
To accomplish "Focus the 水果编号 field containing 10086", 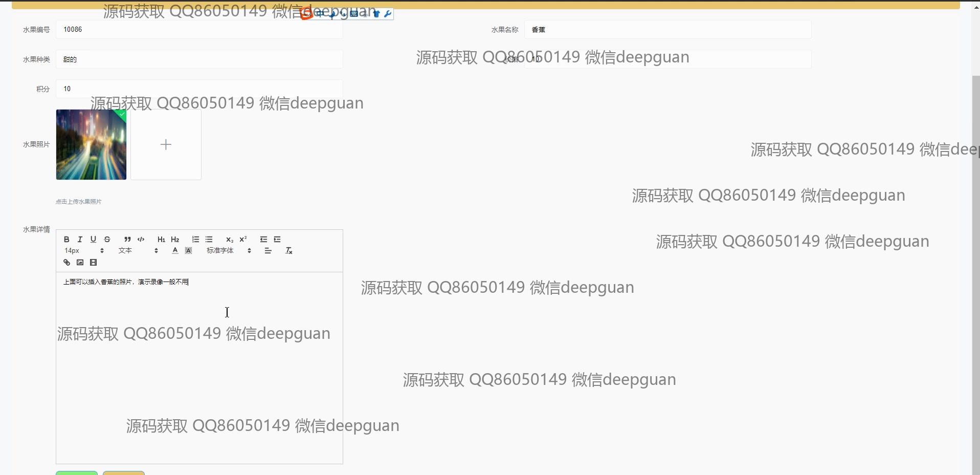I will 199,30.
